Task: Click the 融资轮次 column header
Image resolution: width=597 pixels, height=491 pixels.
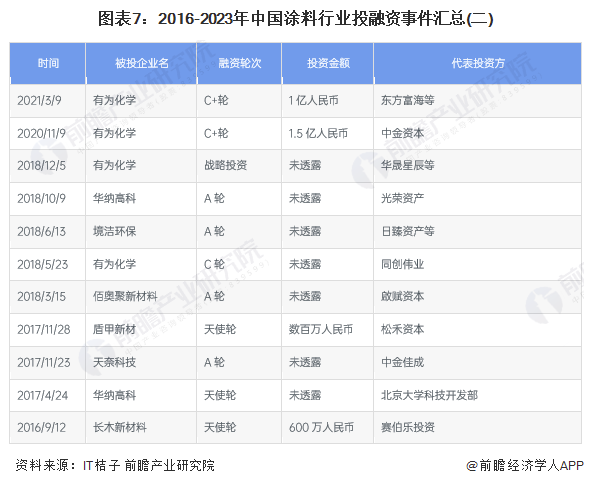Action: 239,63
